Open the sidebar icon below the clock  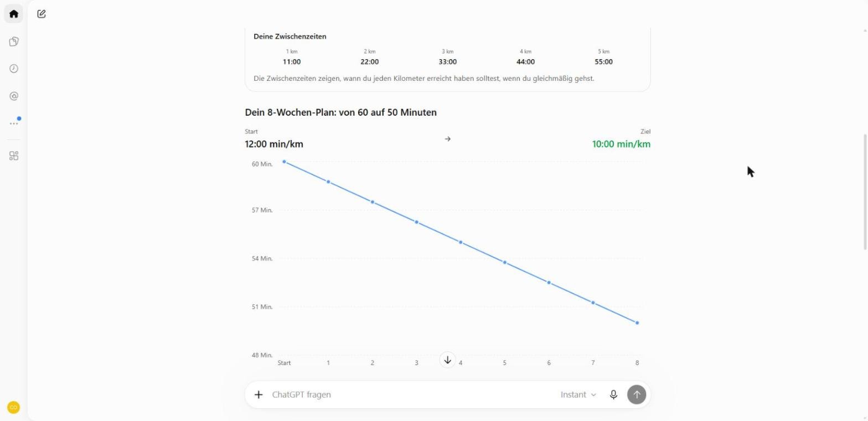[x=14, y=96]
